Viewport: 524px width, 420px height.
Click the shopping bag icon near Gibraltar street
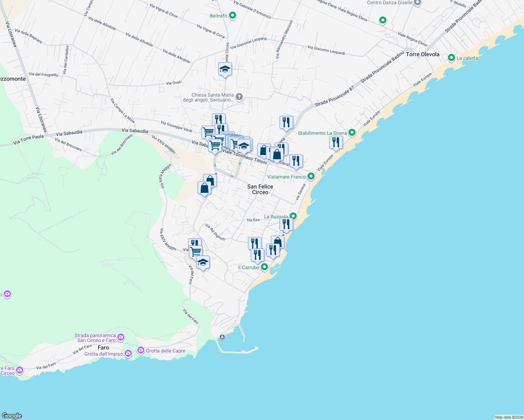276,154
